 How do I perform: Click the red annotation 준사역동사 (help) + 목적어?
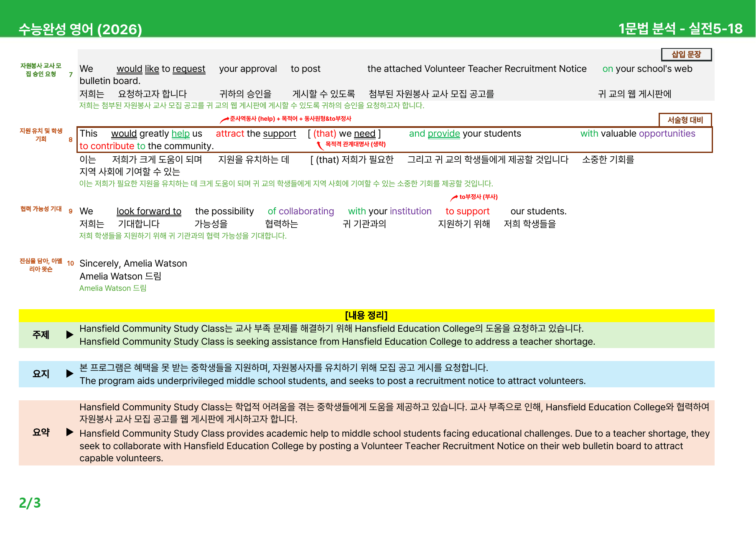[290, 119]
